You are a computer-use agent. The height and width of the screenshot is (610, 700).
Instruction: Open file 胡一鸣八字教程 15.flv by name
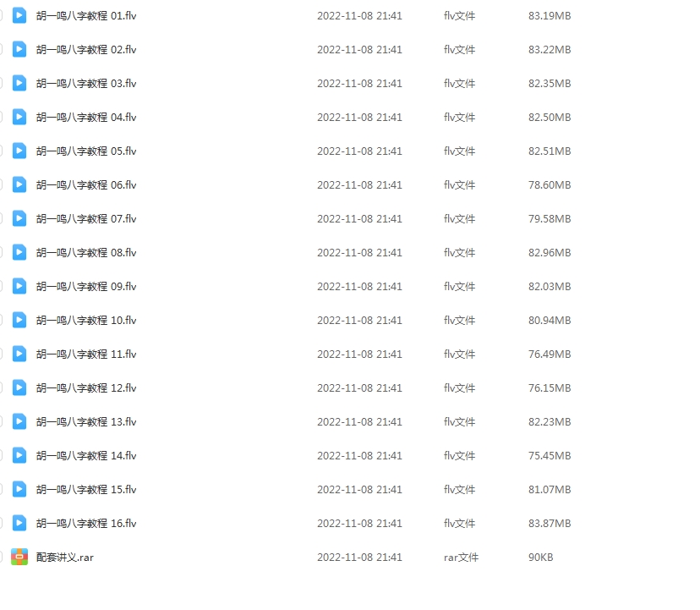(x=86, y=489)
